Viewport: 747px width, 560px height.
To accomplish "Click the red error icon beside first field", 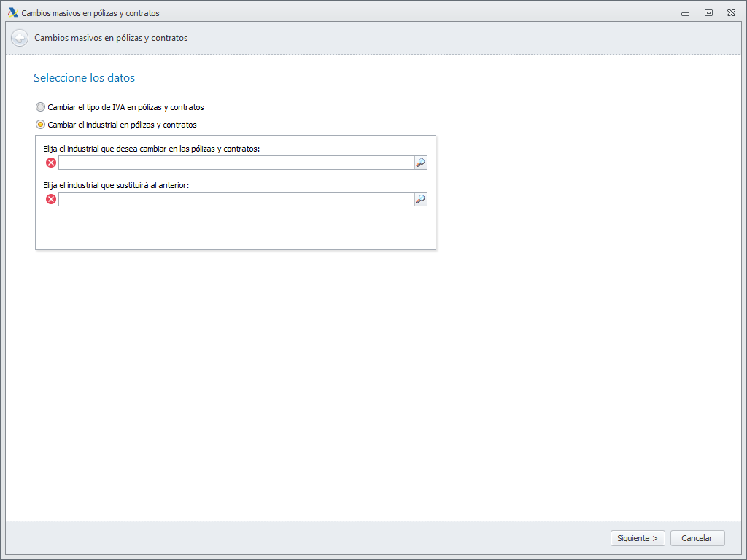I will coord(51,163).
